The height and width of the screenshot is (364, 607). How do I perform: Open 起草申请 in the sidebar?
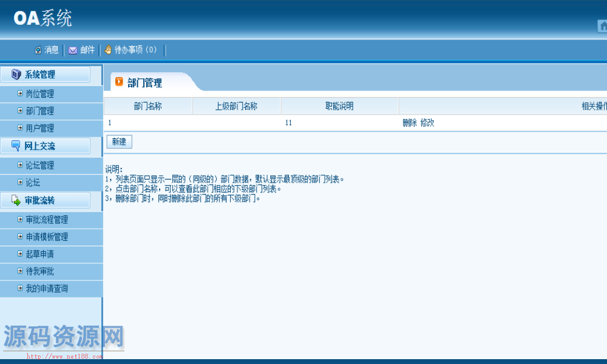pos(40,254)
